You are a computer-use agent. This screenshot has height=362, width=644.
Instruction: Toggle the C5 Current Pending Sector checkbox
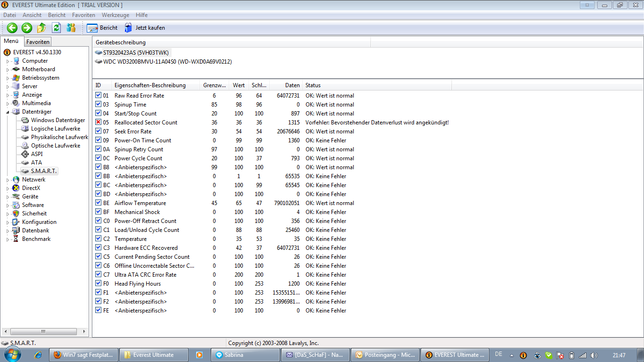(98, 257)
